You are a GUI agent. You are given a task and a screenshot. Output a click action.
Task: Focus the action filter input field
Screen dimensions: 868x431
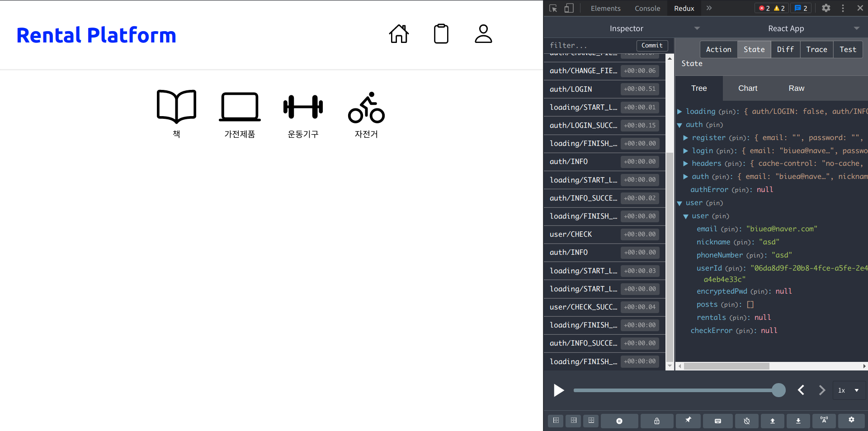590,45
